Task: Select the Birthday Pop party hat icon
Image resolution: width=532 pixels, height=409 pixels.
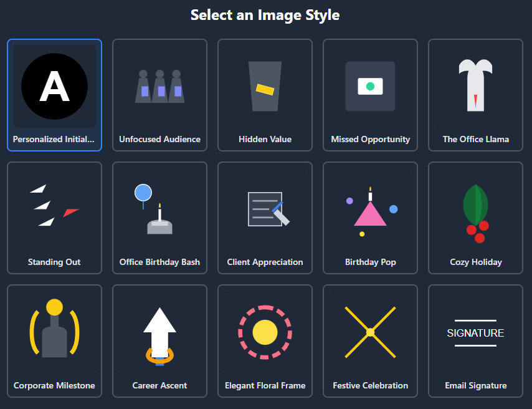Action: click(370, 211)
